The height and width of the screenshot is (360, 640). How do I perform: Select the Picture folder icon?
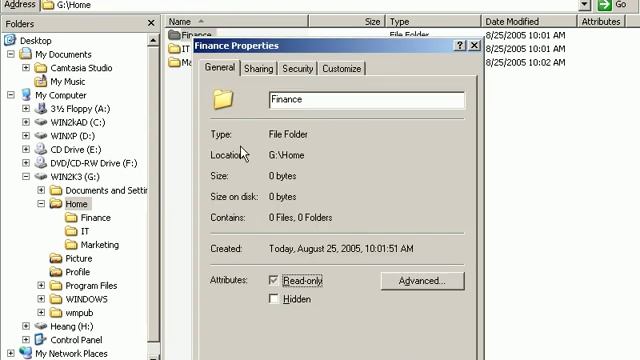pos(56,258)
